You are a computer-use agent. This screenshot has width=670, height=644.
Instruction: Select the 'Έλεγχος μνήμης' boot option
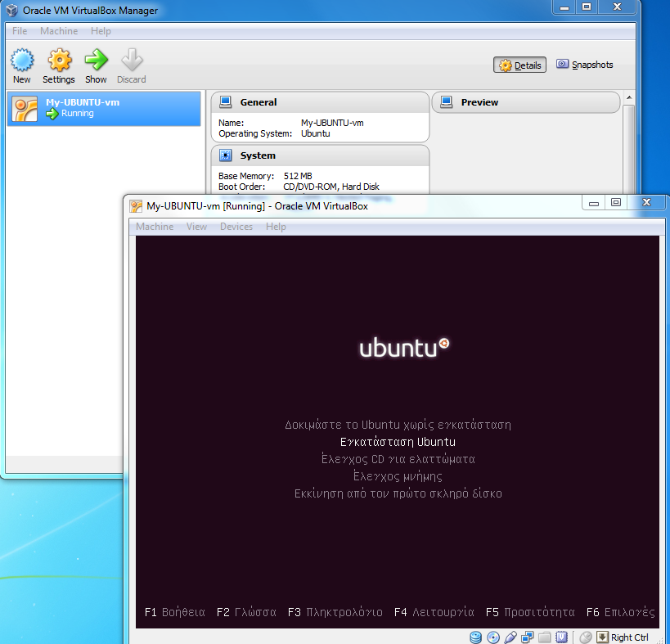click(398, 476)
